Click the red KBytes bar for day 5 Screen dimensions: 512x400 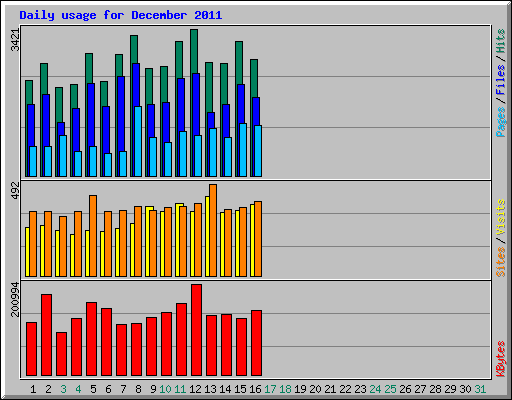91,339
